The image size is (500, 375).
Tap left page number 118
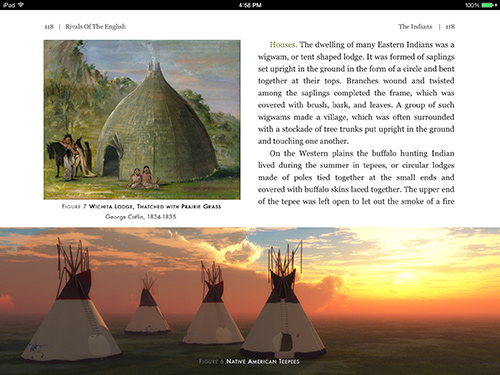(49, 27)
